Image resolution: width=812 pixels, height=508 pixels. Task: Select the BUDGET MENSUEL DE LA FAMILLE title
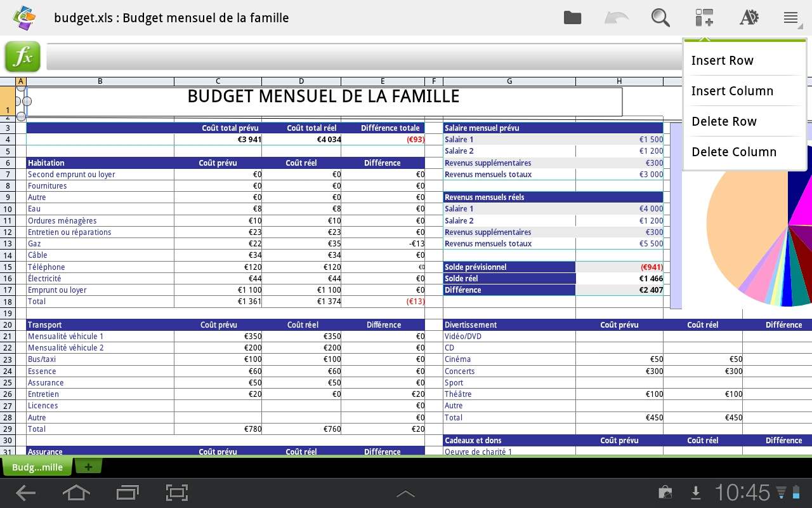point(324,97)
